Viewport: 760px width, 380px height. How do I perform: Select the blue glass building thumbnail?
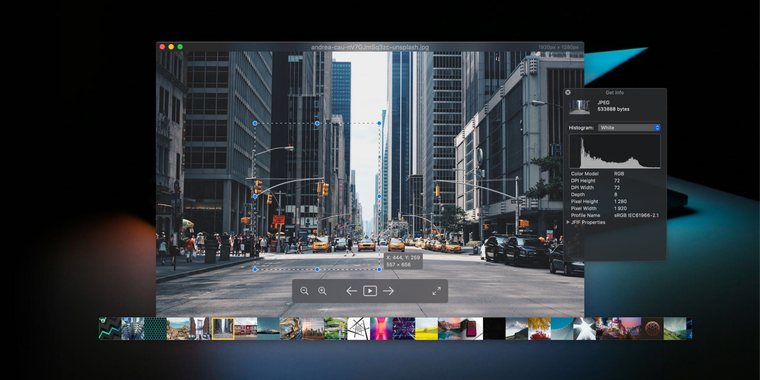pyautogui.click(x=132, y=329)
